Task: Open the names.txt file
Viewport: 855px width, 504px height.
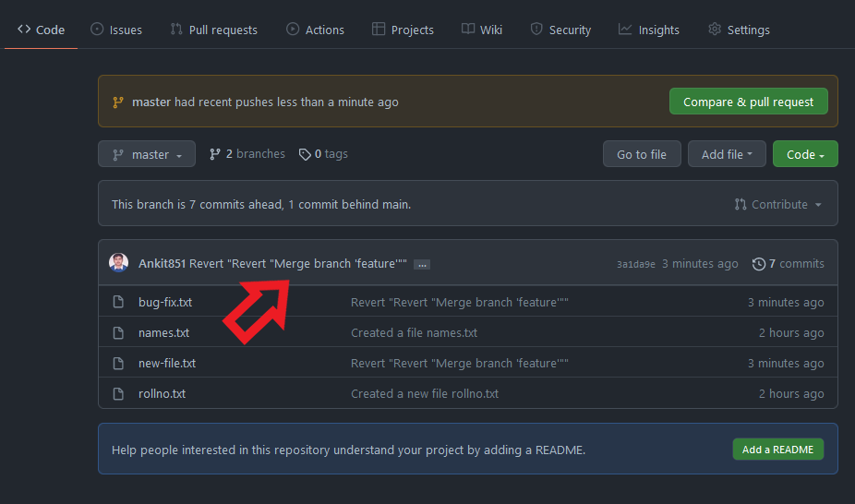Action: (x=163, y=333)
